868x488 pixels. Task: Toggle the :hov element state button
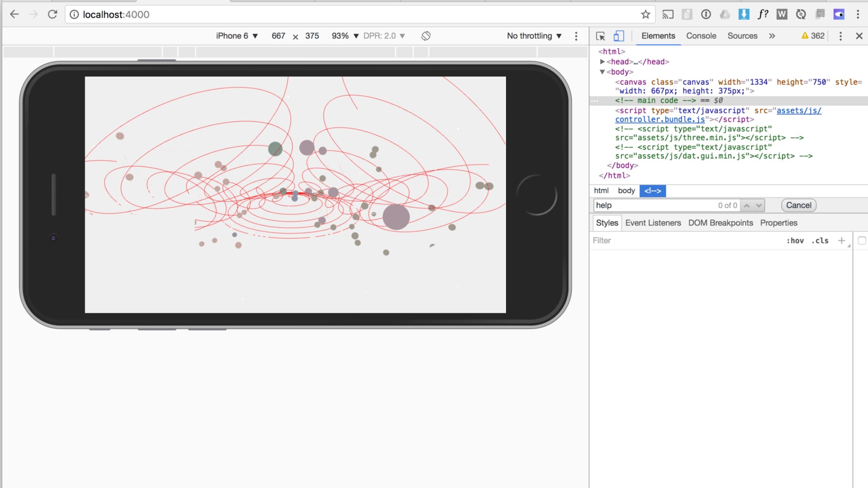coord(795,240)
